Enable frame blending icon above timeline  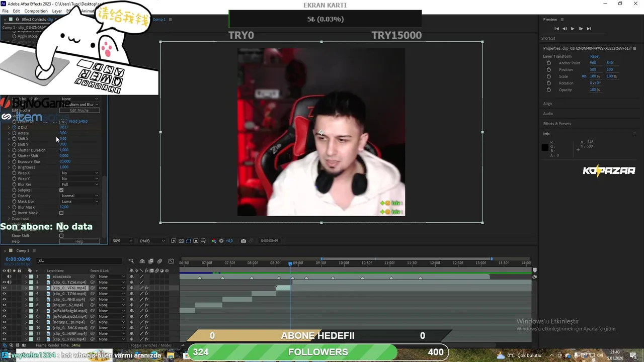click(150, 261)
